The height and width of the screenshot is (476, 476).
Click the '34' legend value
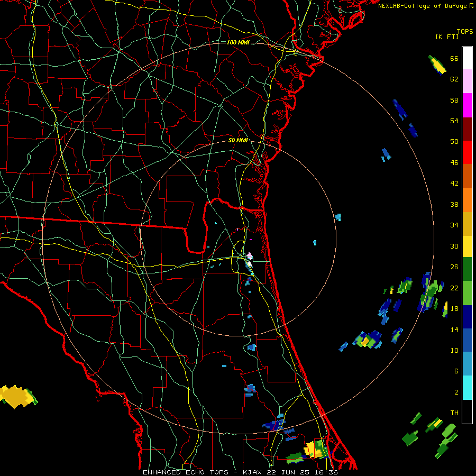[x=454, y=225]
